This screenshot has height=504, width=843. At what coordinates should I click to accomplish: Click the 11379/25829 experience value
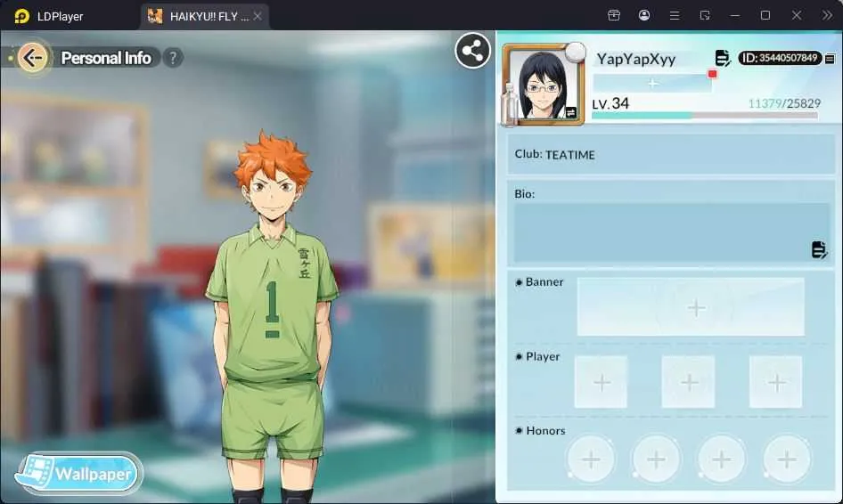tap(784, 103)
